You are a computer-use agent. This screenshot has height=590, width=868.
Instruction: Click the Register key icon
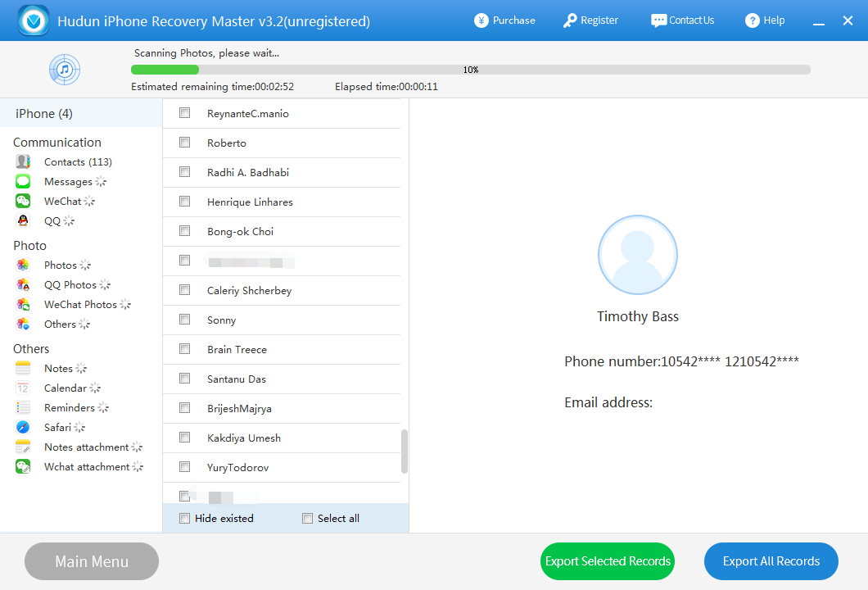click(570, 20)
